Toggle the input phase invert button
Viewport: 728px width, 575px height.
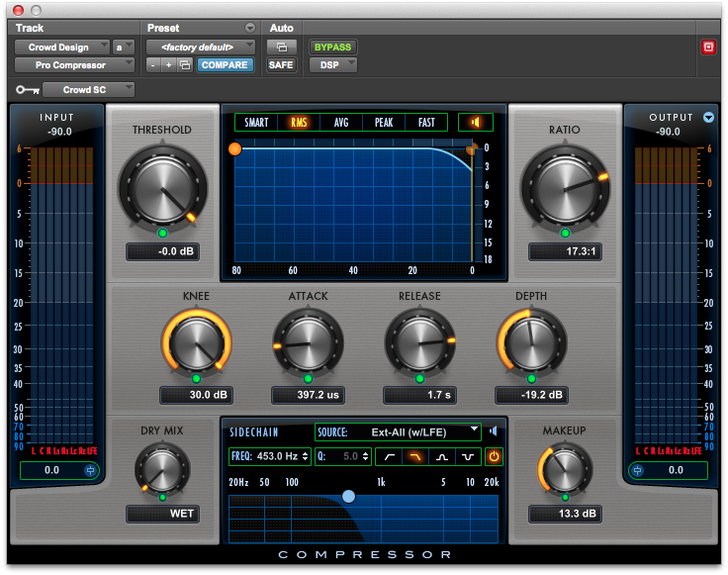click(x=91, y=471)
